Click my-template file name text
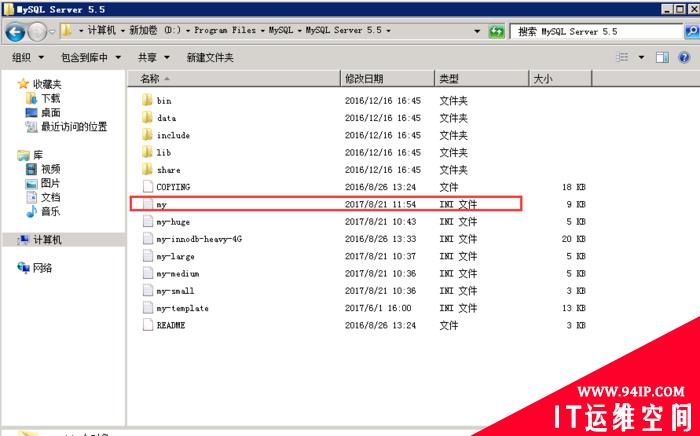The width and height of the screenshot is (700, 436). 182,308
